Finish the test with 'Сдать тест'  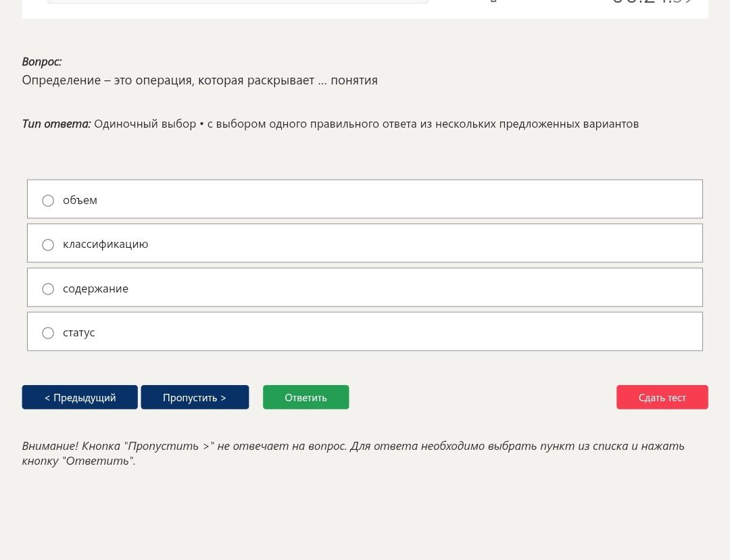(662, 397)
